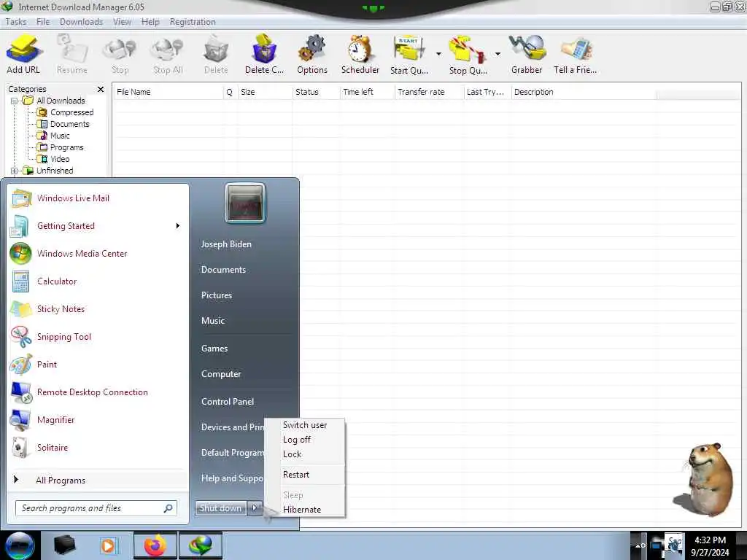Click the Stop All toolbar icon

[x=168, y=54]
